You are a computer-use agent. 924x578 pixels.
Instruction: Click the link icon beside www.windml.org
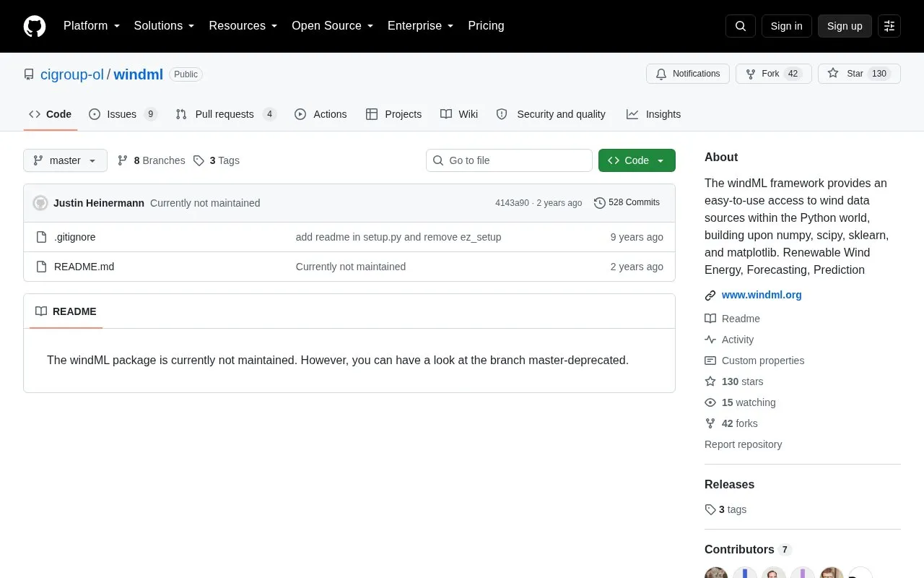[710, 296]
